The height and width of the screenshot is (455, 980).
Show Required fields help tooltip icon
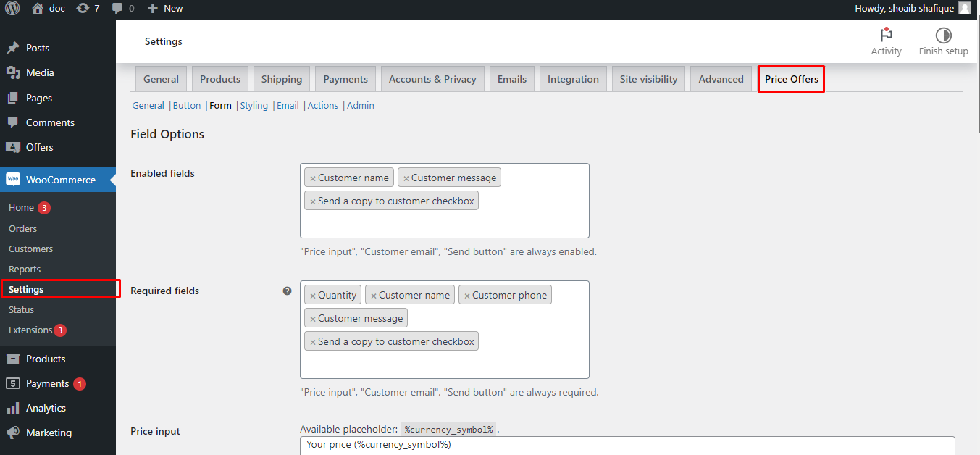pos(288,291)
